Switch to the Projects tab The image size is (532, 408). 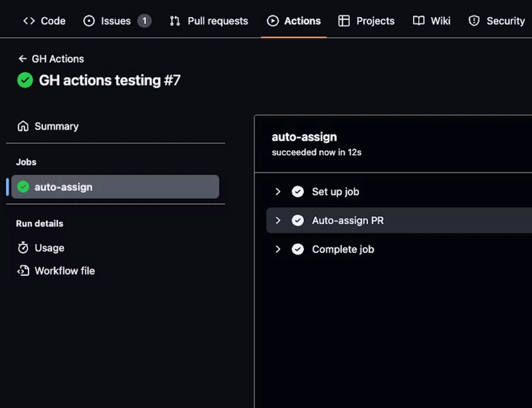366,21
